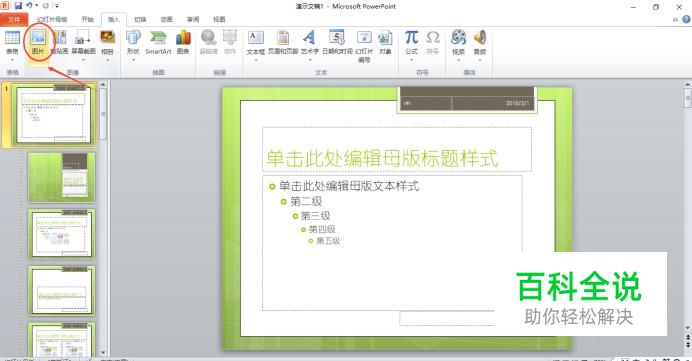Switch to the 审阅 Review tab
This screenshot has height=361, width=692.
pyautogui.click(x=193, y=19)
